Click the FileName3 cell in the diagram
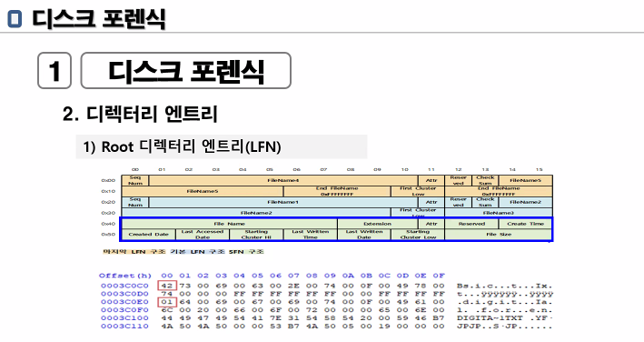This screenshot has width=644, height=342. click(499, 213)
